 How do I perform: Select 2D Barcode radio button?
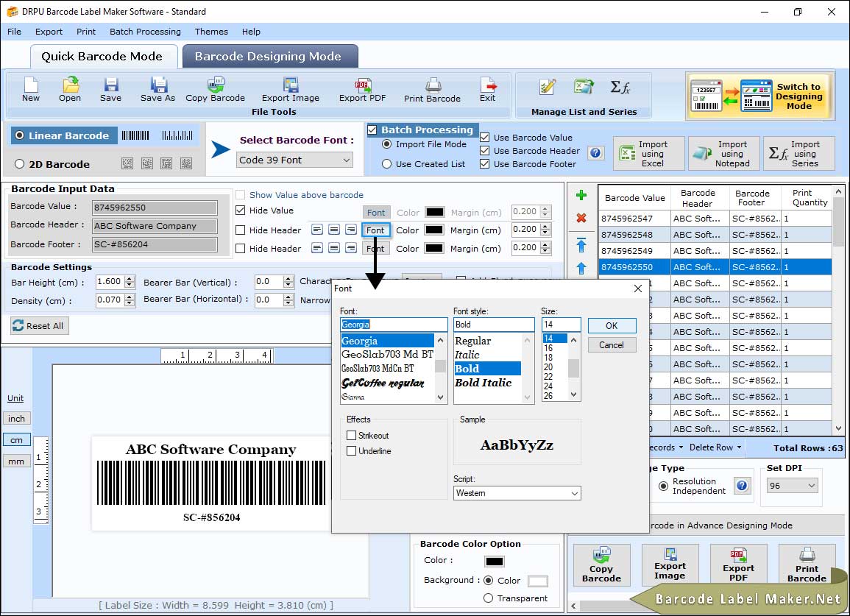(20, 164)
